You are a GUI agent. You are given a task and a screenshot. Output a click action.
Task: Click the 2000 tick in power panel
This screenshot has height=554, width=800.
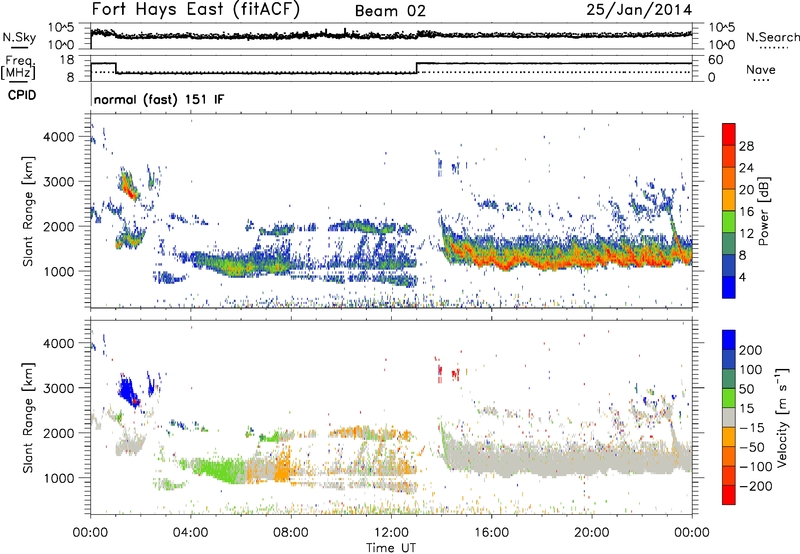(x=59, y=226)
